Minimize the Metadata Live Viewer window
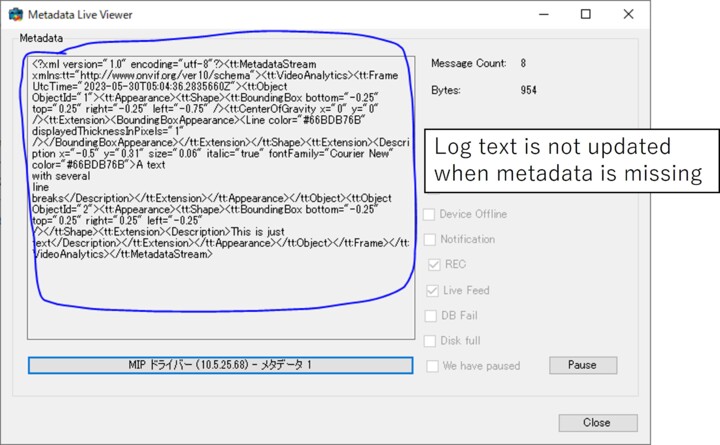Viewport: 720px width, 445px height. pos(541,15)
